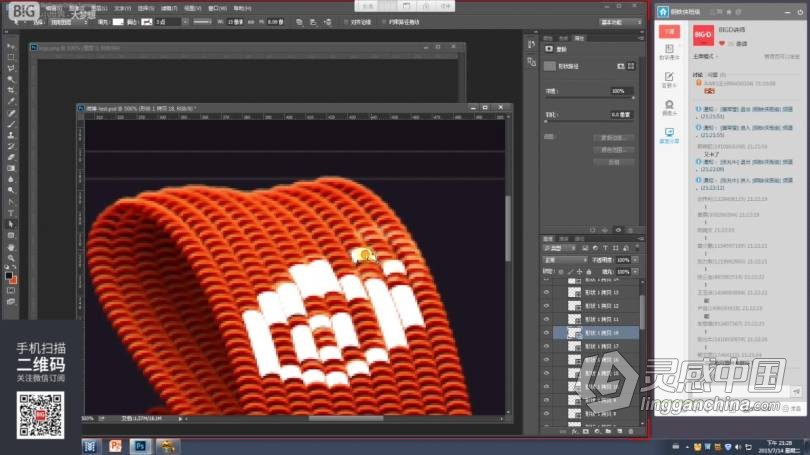Select the Rectangular Marquee tool
The height and width of the screenshot is (455, 810).
coord(11,57)
